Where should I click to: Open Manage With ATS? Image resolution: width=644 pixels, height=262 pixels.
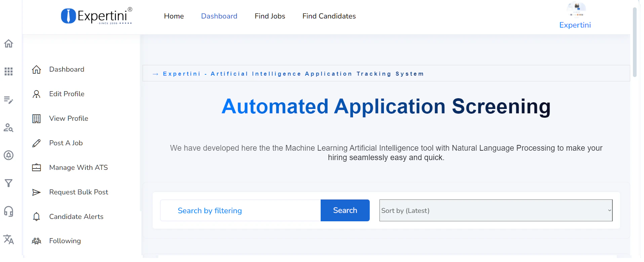click(x=78, y=167)
